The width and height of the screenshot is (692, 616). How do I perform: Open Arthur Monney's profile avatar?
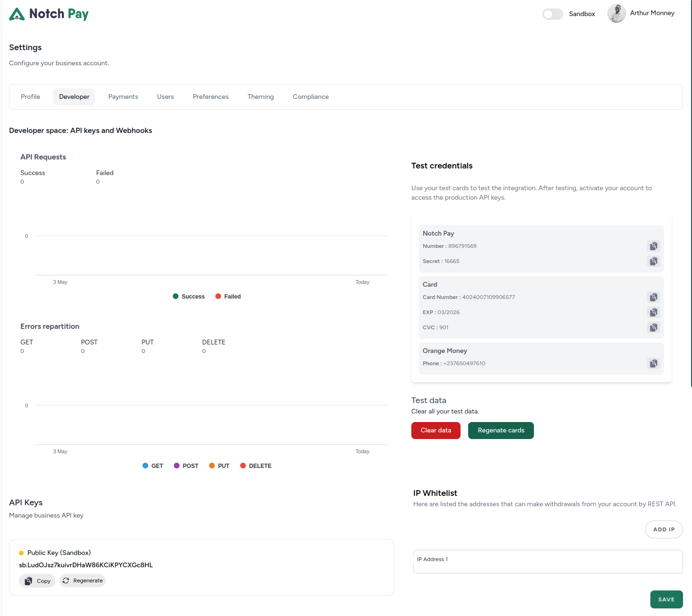coord(616,13)
